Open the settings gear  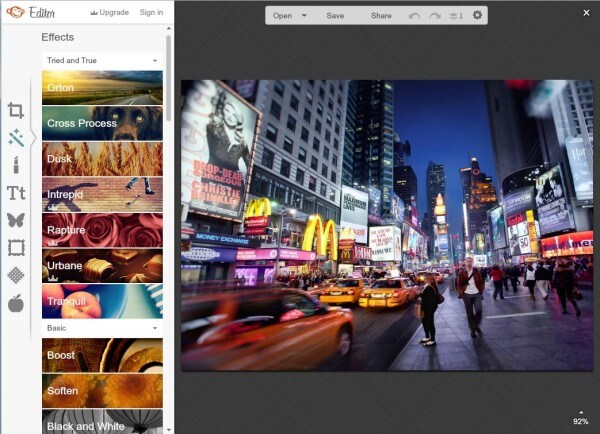pyautogui.click(x=477, y=15)
